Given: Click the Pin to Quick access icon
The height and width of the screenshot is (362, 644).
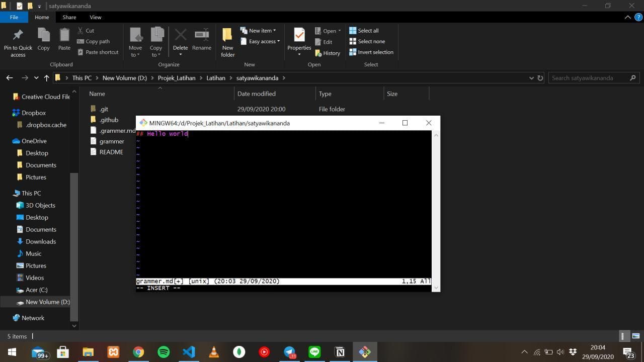Looking at the screenshot, I should pyautogui.click(x=18, y=36).
